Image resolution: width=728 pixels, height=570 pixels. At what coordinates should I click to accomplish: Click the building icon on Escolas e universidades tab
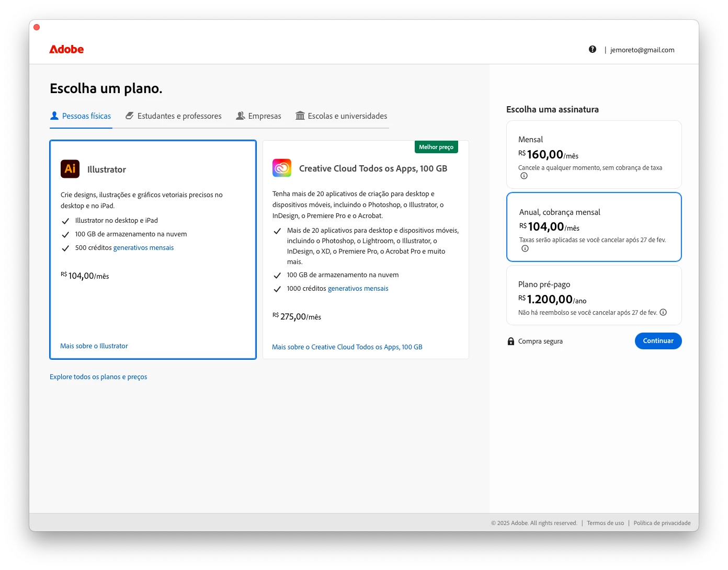click(x=300, y=116)
